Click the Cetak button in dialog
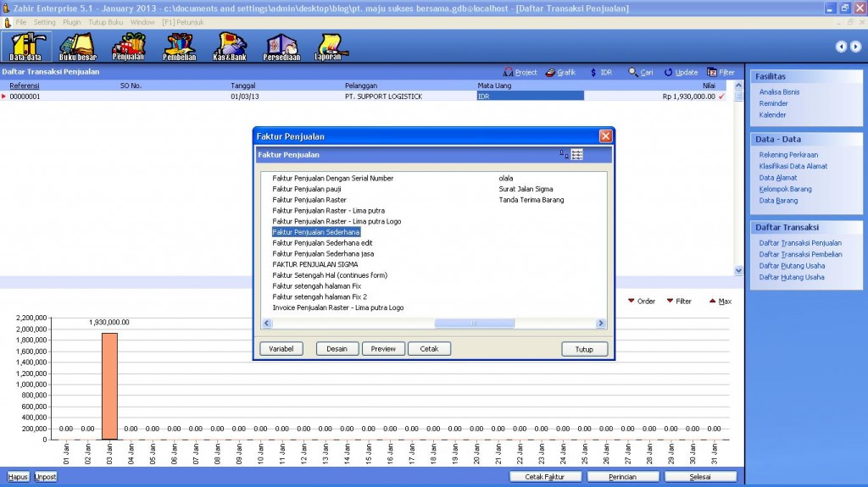Screen dimensions: 868x487 click(429, 349)
